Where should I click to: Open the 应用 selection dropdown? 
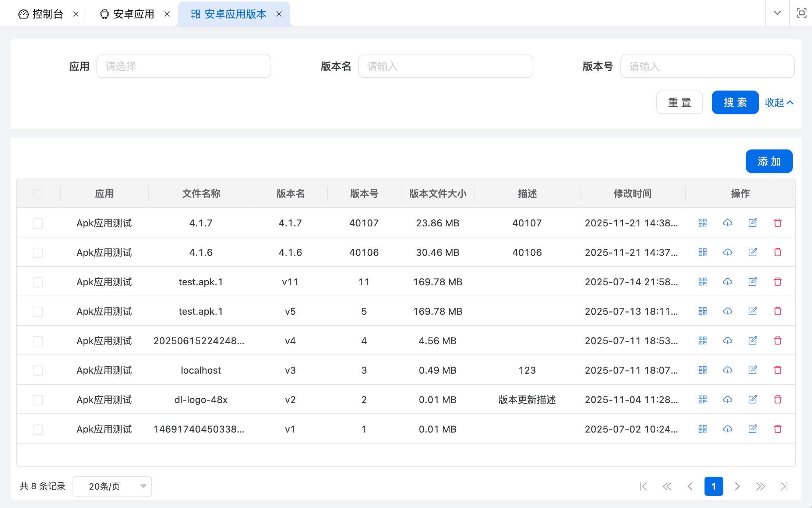184,66
